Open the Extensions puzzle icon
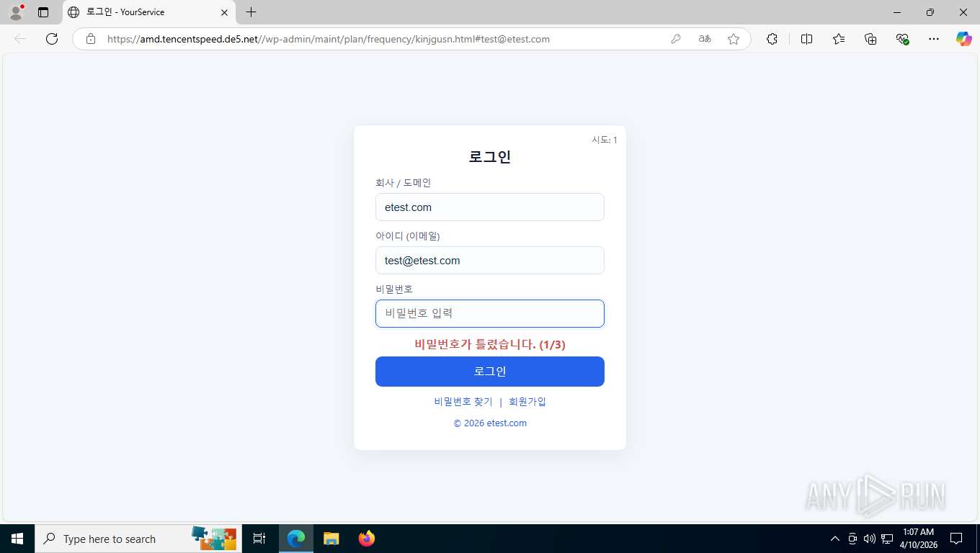980x553 pixels. coord(772,39)
